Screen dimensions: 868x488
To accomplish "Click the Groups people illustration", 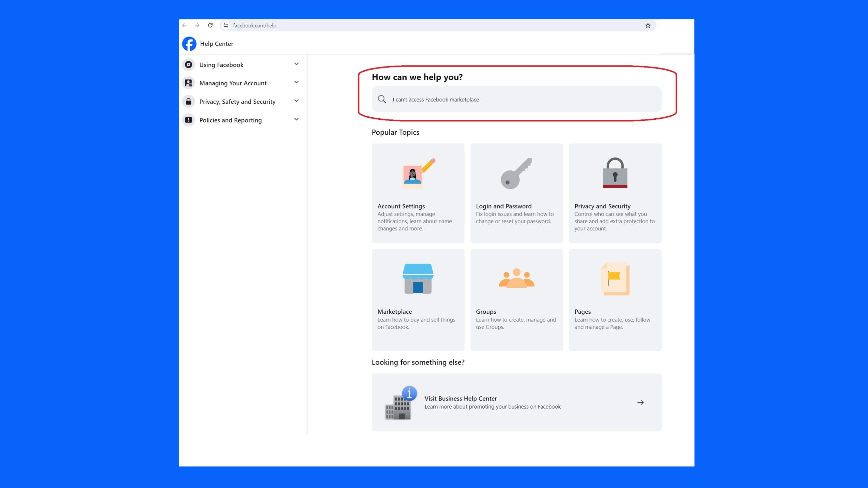I will (517, 278).
